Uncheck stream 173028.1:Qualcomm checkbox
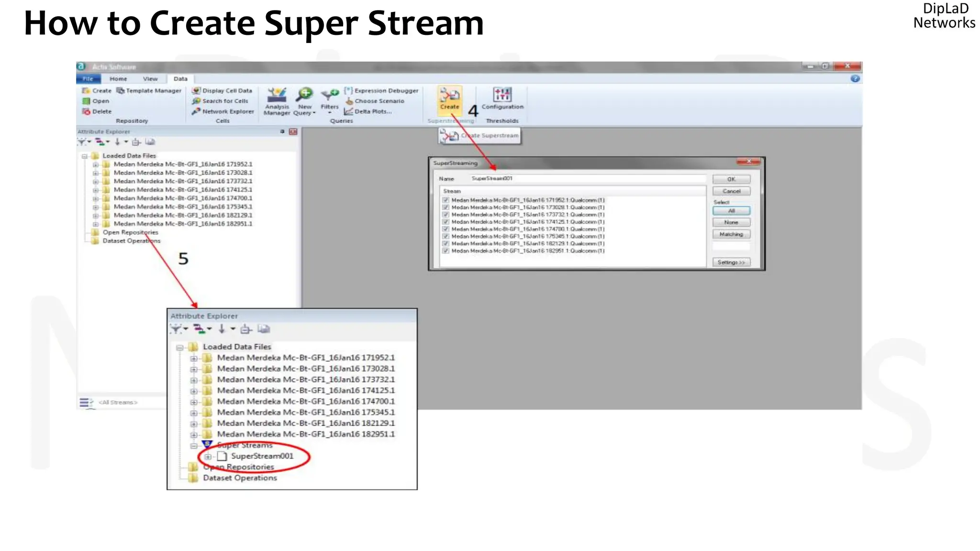Image resolution: width=980 pixels, height=551 pixels. pos(445,207)
